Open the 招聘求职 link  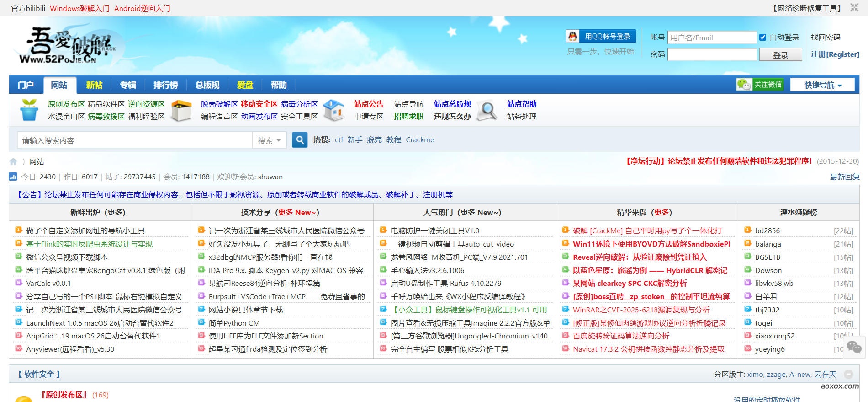point(409,117)
